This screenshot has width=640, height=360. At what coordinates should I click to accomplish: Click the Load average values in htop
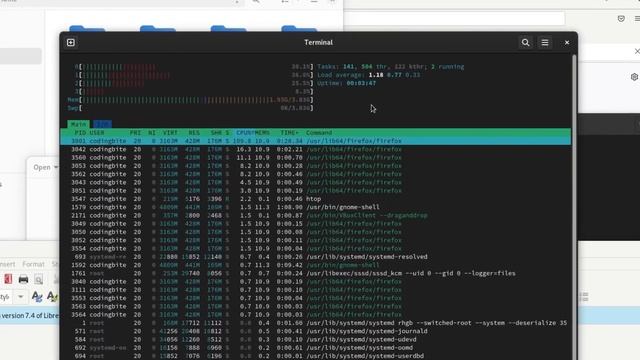394,75
